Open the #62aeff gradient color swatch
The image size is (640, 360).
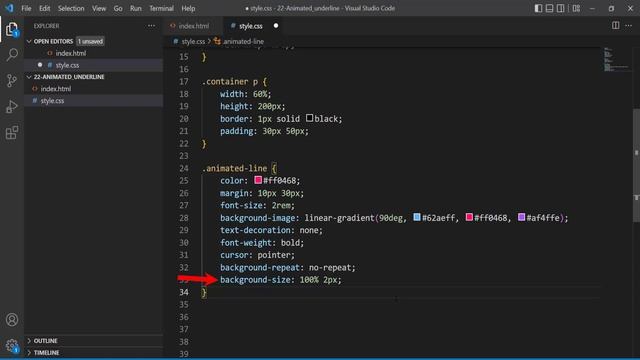[417, 217]
